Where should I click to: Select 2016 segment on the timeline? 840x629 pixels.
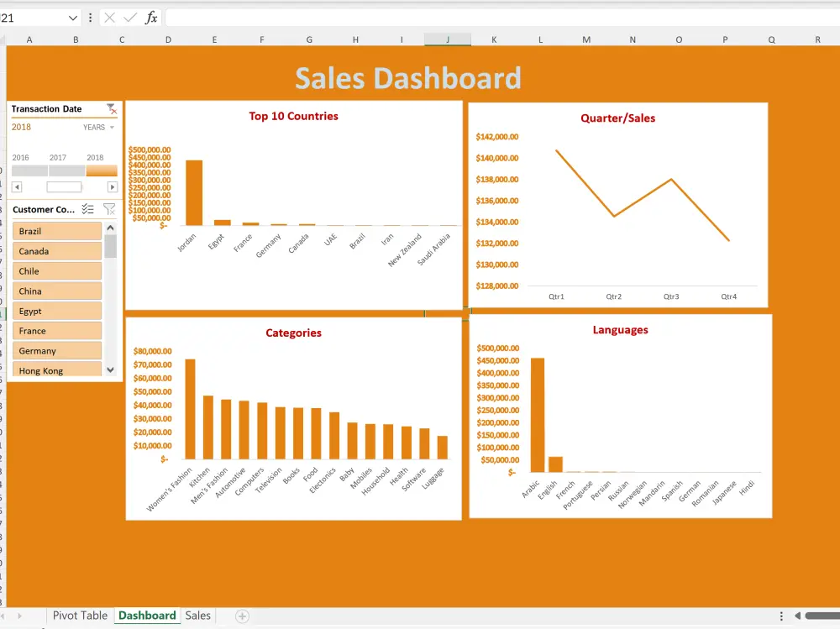[x=29, y=171]
